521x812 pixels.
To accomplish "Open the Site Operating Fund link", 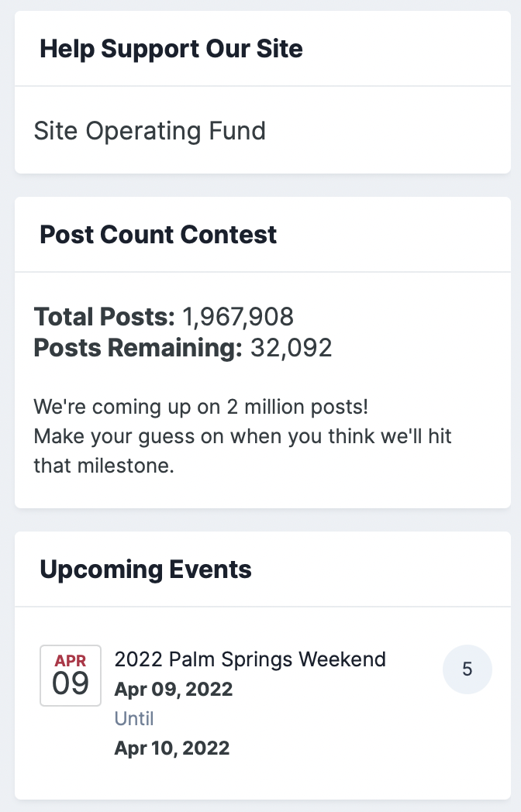I will [150, 131].
